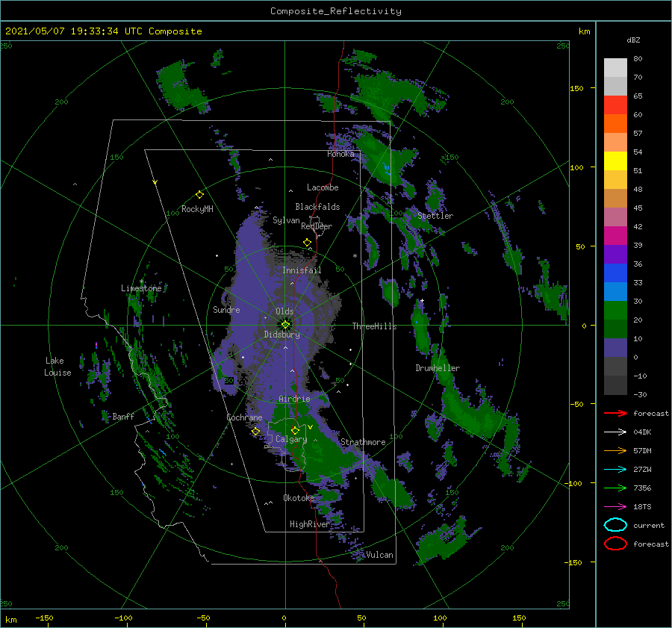Click the Composite_Reflectivity title

click(336, 11)
